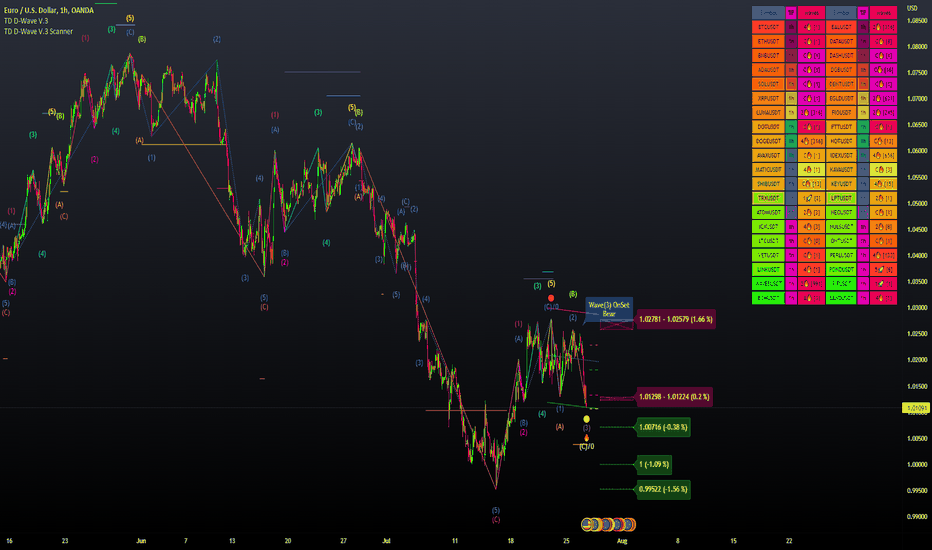Click the BTCUSDT scanner cell
This screenshot has width=932, height=550.
click(768, 27)
